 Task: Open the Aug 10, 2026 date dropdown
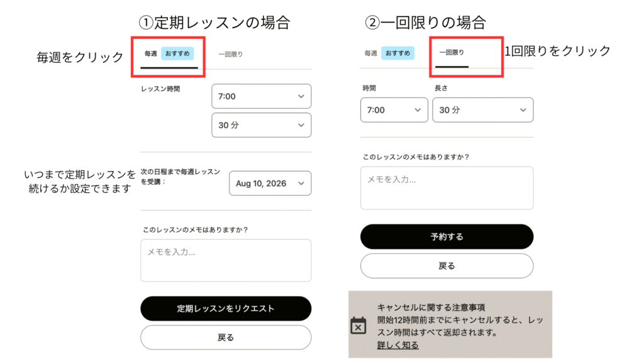[x=270, y=184]
